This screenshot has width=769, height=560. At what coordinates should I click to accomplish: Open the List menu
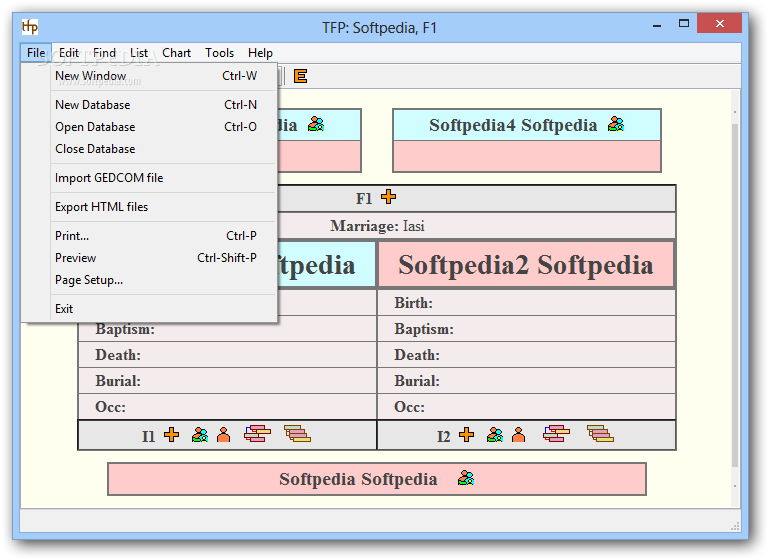tap(139, 52)
